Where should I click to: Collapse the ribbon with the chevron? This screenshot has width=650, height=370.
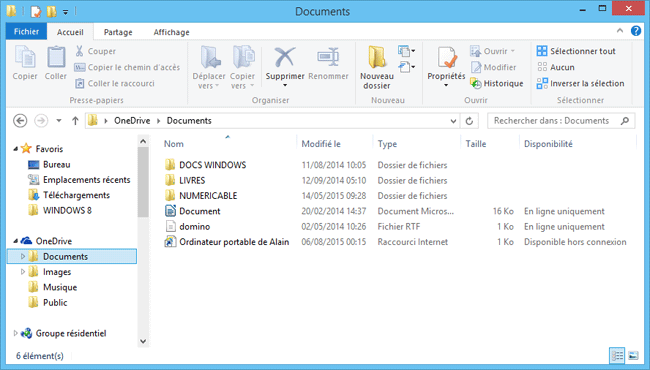coord(620,31)
